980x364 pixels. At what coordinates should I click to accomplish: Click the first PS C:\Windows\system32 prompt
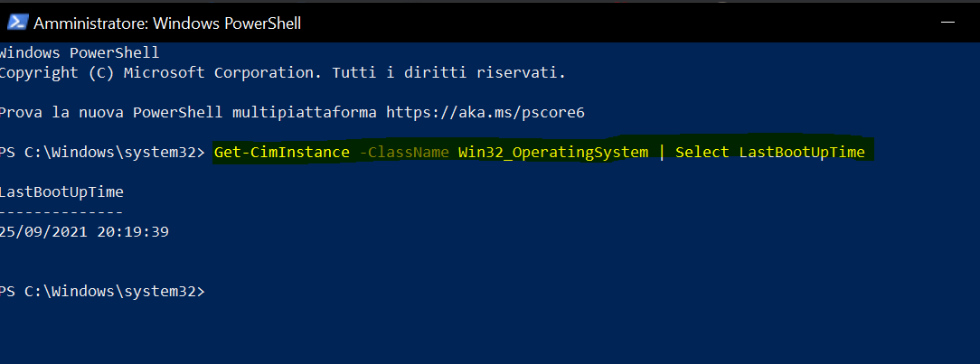click(102, 153)
